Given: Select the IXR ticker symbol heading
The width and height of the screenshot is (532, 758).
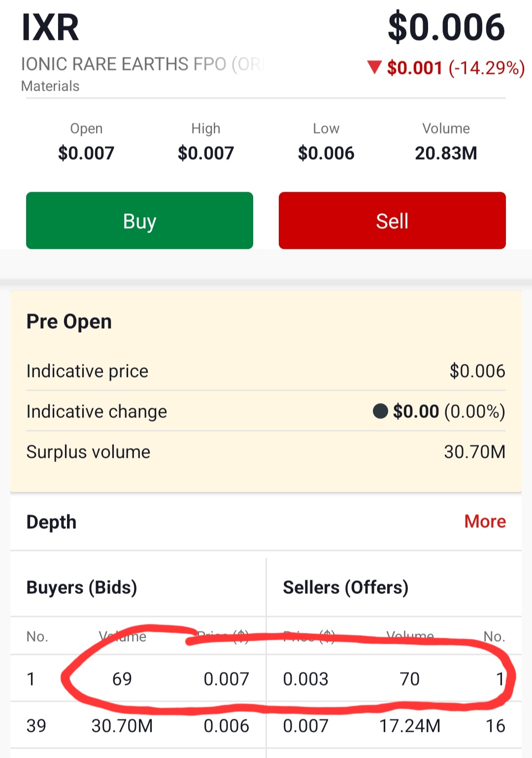Looking at the screenshot, I should point(50,28).
